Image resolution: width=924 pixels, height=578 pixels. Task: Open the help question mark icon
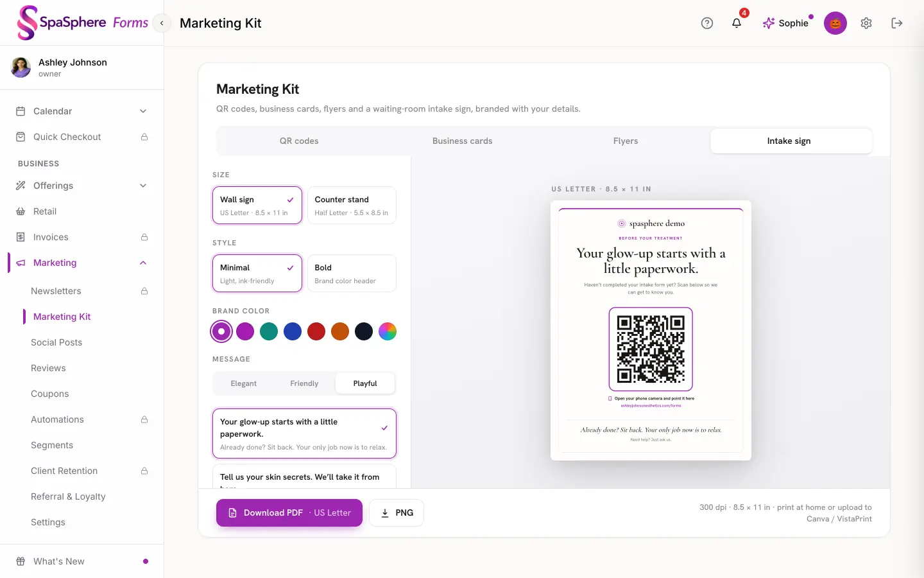pos(707,23)
